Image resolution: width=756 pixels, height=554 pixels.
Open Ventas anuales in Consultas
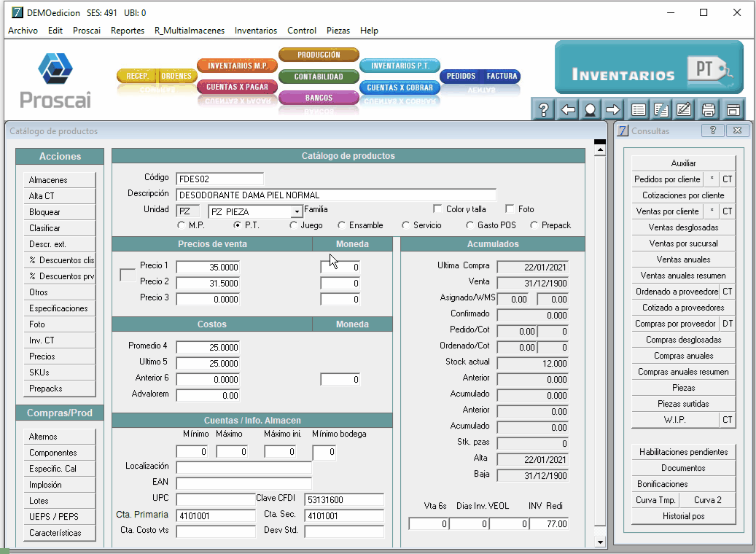pyautogui.click(x=683, y=260)
